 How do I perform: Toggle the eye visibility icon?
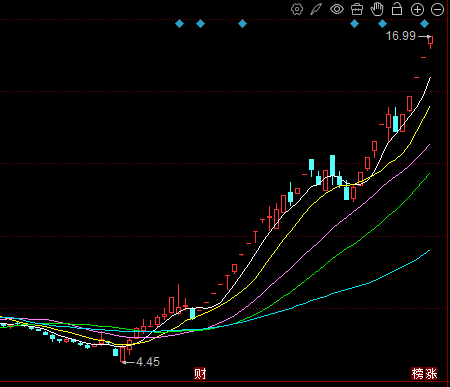[337, 9]
